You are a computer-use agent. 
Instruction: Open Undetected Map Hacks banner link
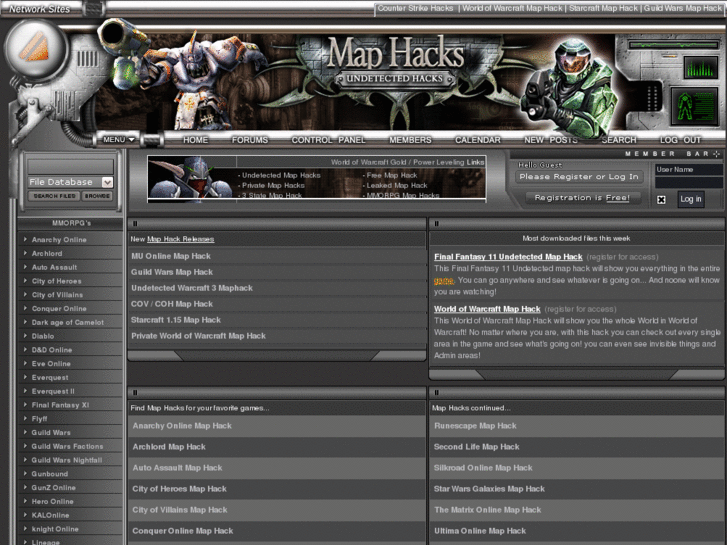(x=281, y=175)
